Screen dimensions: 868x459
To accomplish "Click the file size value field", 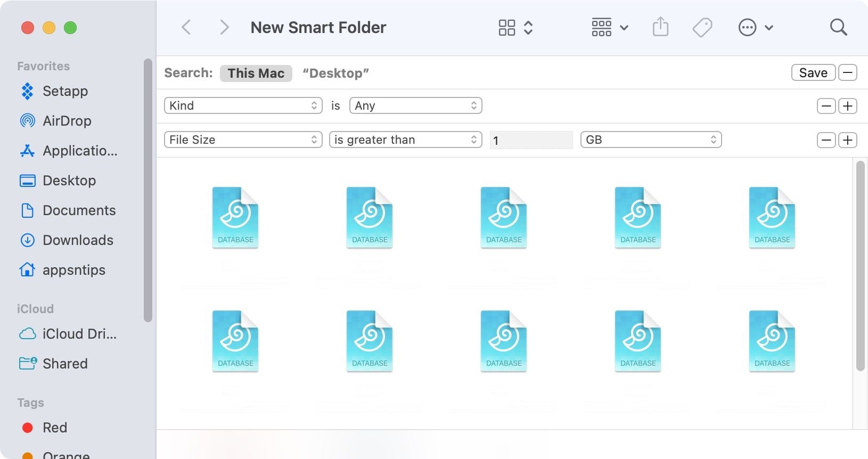I will tap(531, 140).
